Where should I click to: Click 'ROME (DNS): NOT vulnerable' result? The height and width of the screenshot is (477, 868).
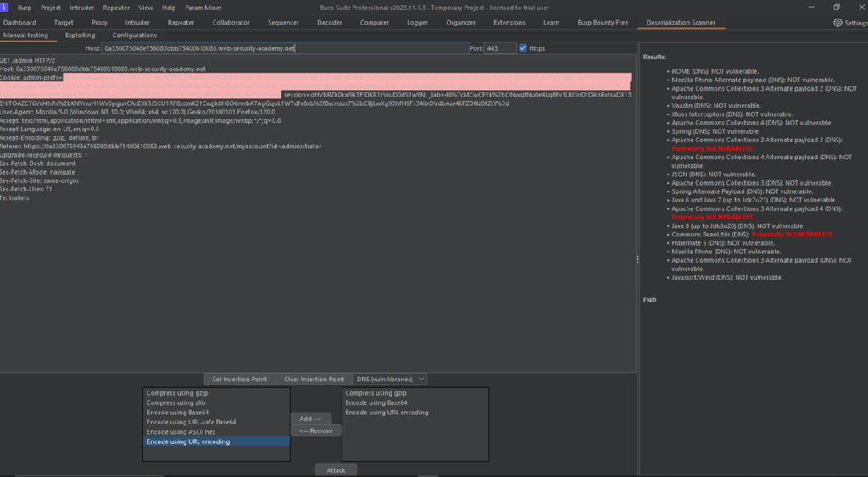click(715, 71)
